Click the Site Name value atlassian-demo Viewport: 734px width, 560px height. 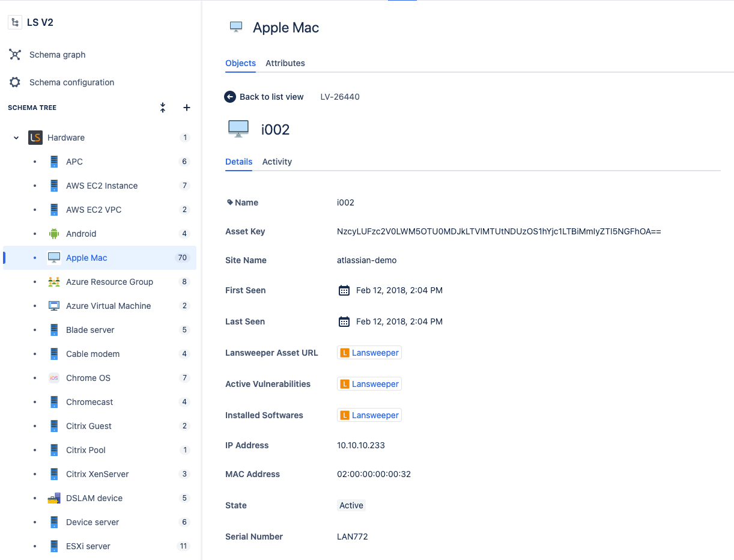click(x=367, y=260)
